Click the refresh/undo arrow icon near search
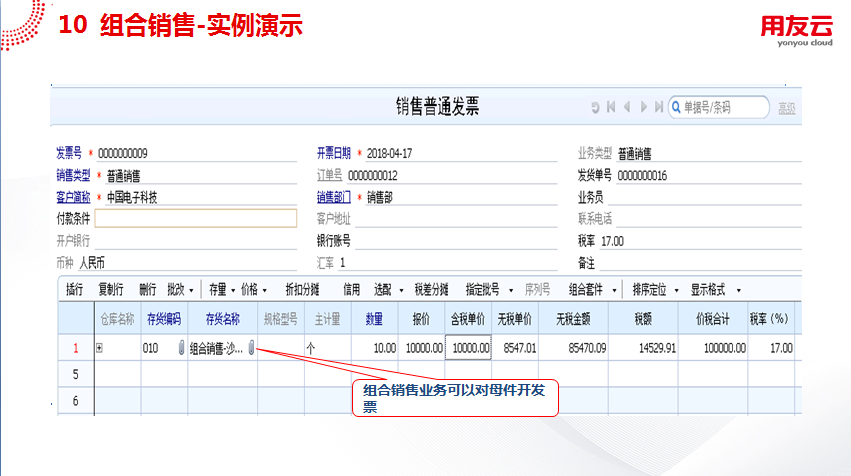The image size is (851, 476). pos(595,107)
